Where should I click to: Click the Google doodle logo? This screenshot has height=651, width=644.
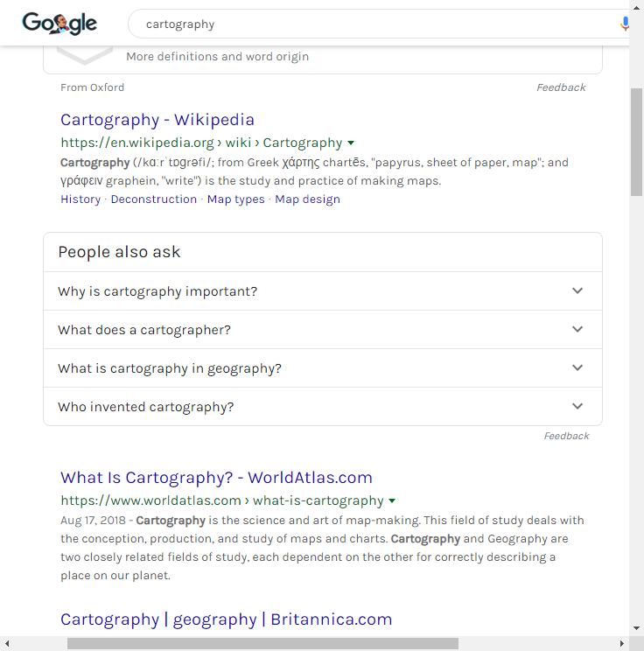pyautogui.click(x=59, y=24)
